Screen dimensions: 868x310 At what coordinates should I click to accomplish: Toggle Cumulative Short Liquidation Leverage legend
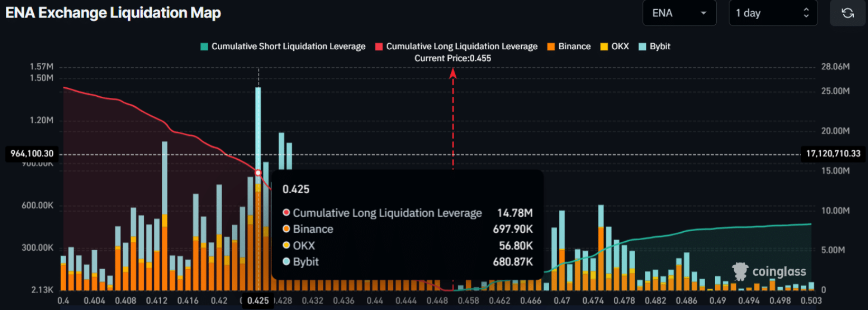coord(288,47)
